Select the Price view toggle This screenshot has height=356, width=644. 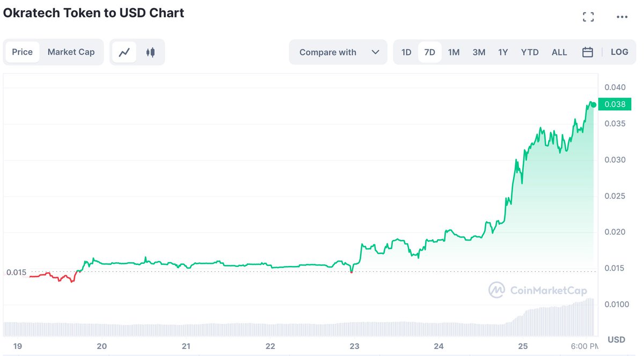(x=22, y=51)
